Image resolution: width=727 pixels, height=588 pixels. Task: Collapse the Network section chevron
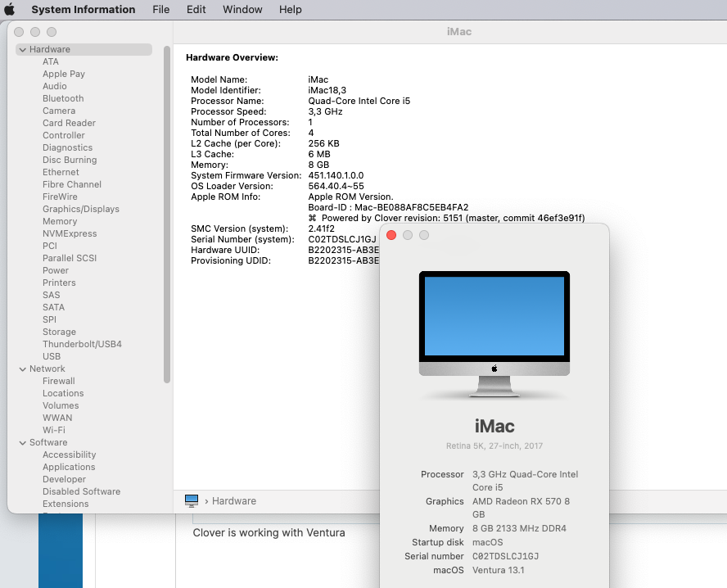click(x=22, y=369)
